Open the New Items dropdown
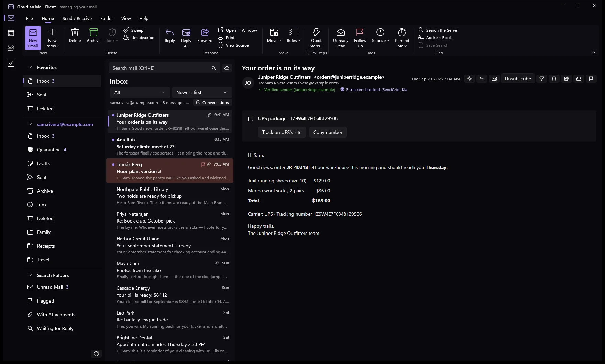Viewport: 605px width, 364px height. tap(52, 38)
